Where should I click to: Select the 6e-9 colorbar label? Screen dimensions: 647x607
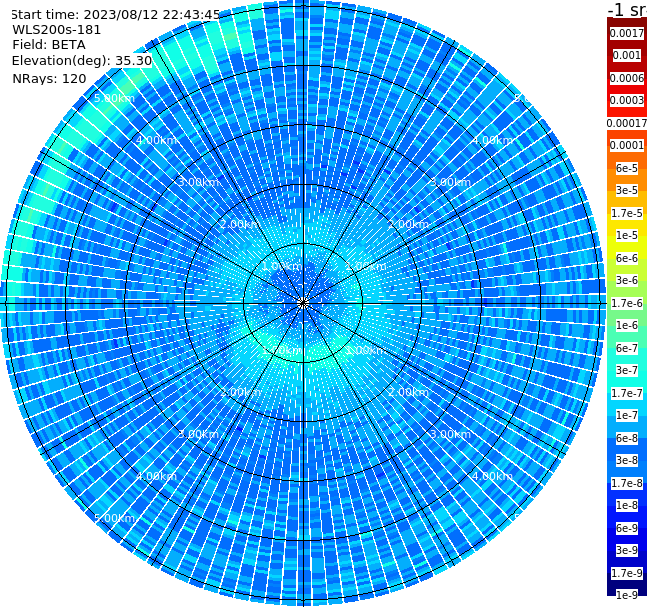(x=627, y=528)
